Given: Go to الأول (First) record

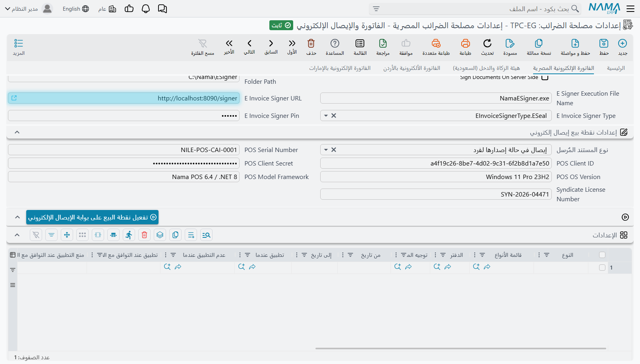Looking at the screenshot, I should pos(292,43).
